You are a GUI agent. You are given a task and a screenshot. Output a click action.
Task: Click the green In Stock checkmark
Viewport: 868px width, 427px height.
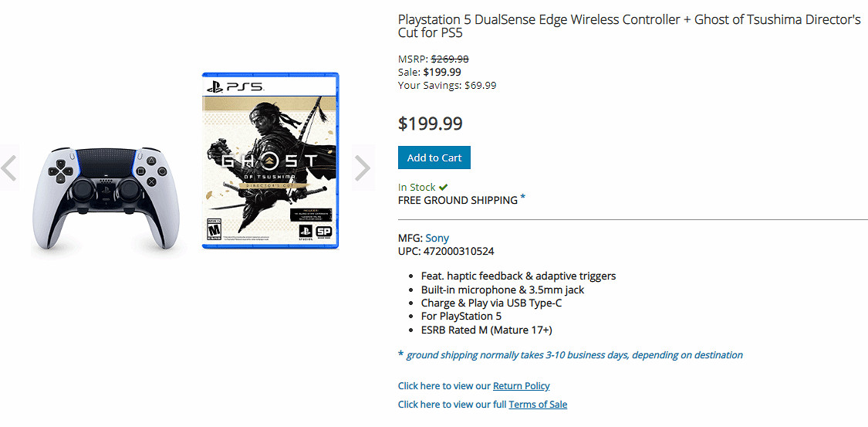pyautogui.click(x=444, y=187)
